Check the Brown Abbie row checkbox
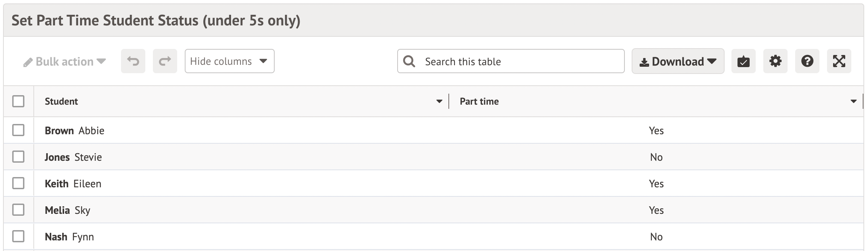Image resolution: width=868 pixels, height=251 pixels. [18, 130]
